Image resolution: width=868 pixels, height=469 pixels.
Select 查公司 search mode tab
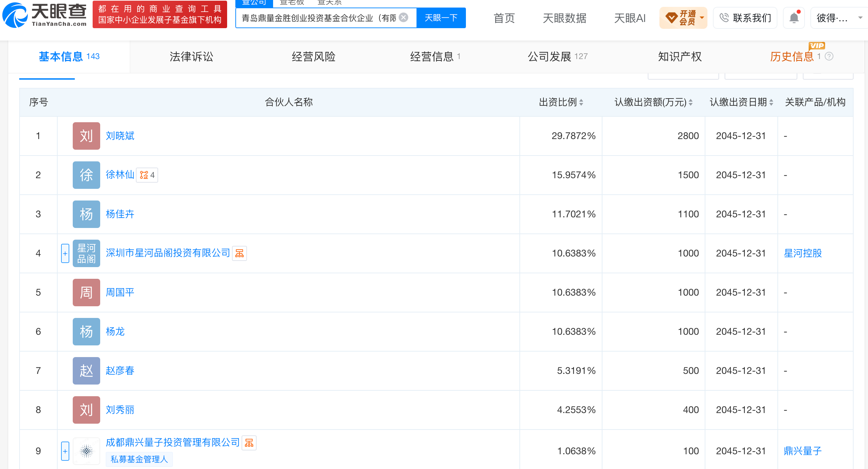tap(254, 3)
